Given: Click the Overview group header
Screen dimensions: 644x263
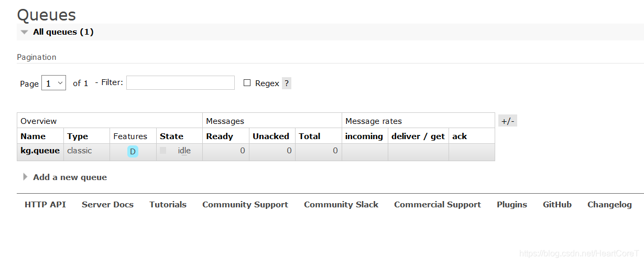Looking at the screenshot, I should click(x=39, y=121).
